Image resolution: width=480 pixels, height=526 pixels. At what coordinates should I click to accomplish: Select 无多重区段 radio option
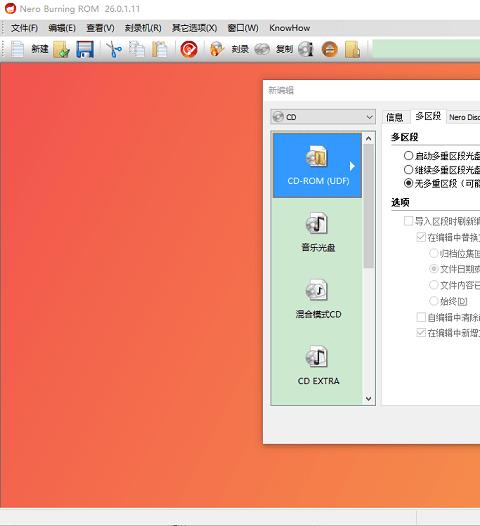(408, 183)
